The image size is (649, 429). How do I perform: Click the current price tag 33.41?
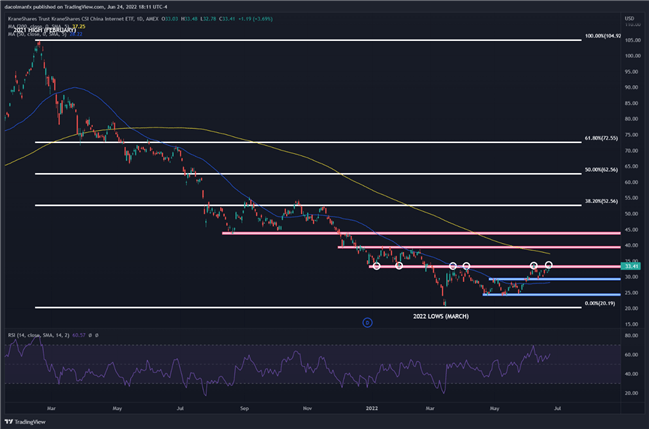[x=629, y=266]
